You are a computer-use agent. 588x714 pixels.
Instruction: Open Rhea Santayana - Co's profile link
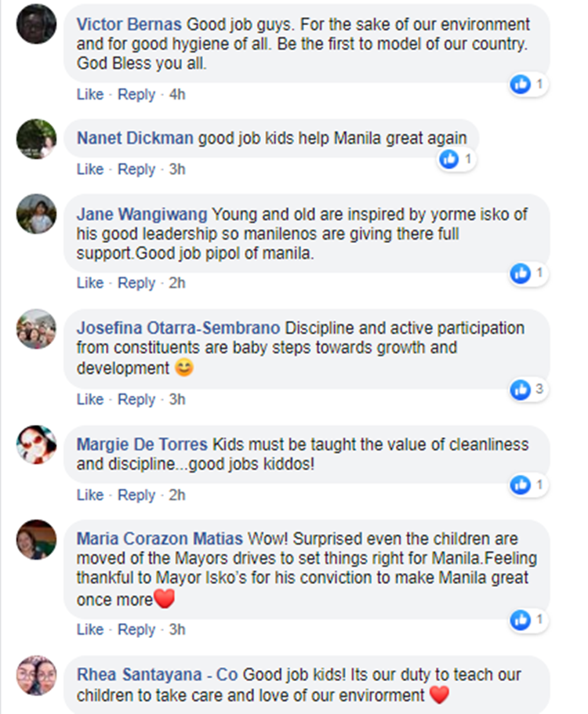point(158,675)
